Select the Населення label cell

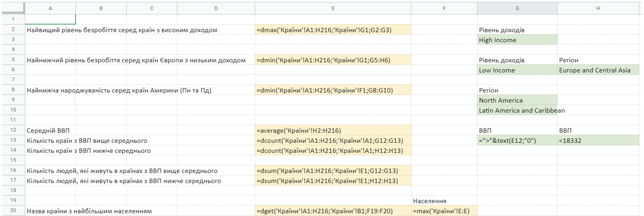(x=444, y=201)
